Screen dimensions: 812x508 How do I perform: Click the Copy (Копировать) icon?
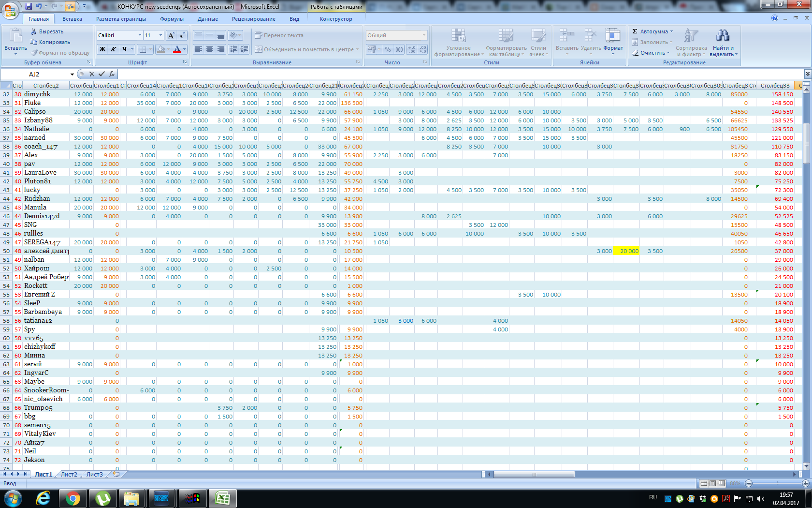point(34,42)
